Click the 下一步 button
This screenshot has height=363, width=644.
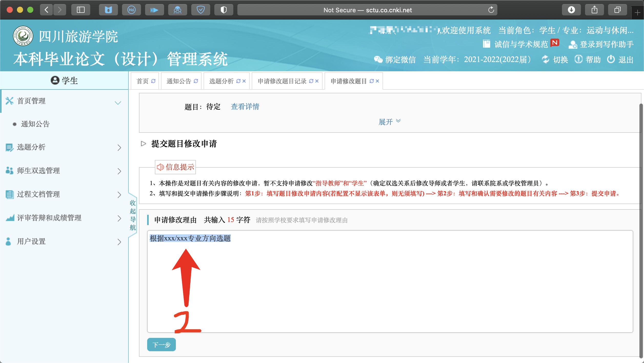(161, 345)
